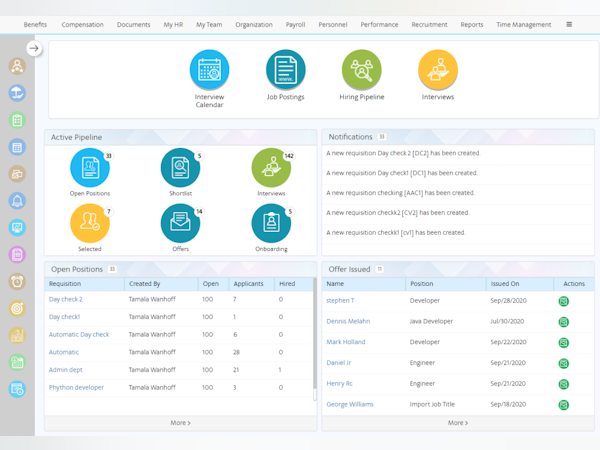Screen dimensions: 600x450
Task: Click the Shortlist pipeline icon
Action: (180, 168)
